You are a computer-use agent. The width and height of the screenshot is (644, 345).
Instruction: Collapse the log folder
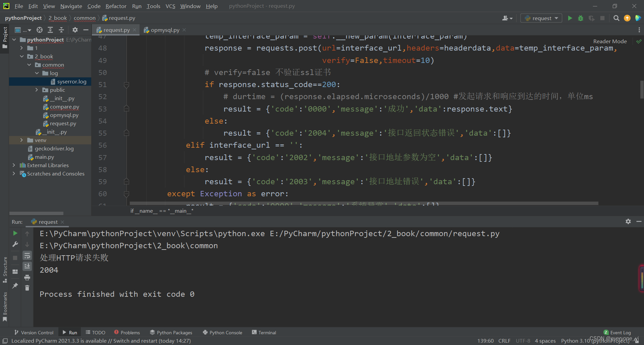[x=37, y=73]
